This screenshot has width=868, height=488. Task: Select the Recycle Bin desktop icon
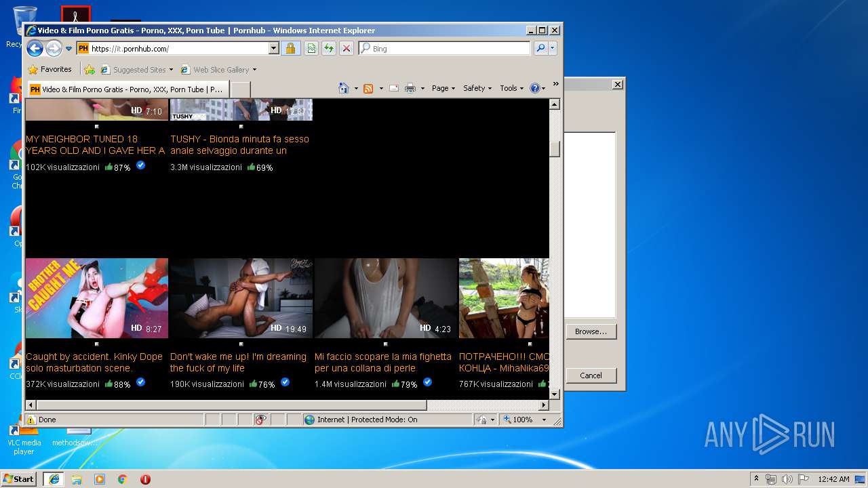pyautogui.click(x=23, y=27)
